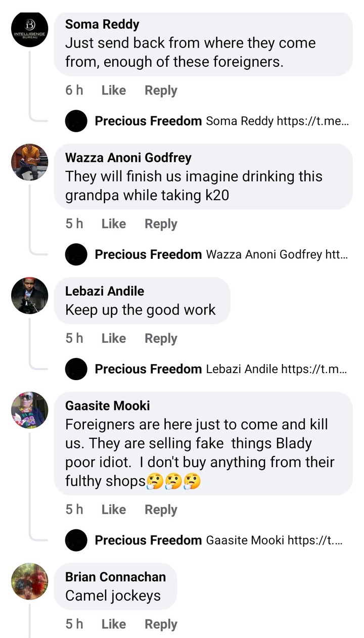Tap Precious Freedom avatar under Gaasite Mooki
The width and height of the screenshot is (364, 638).
click(x=76, y=540)
